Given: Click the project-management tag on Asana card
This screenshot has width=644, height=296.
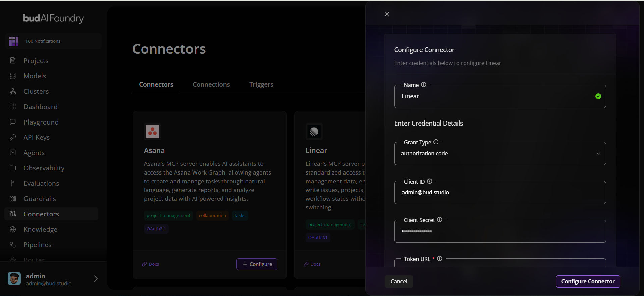Looking at the screenshot, I should tap(168, 216).
